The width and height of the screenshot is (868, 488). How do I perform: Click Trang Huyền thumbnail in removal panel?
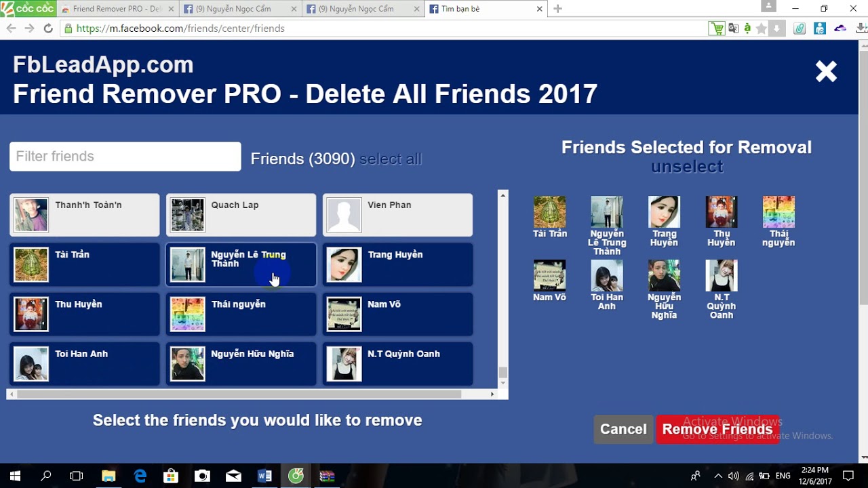pos(664,212)
